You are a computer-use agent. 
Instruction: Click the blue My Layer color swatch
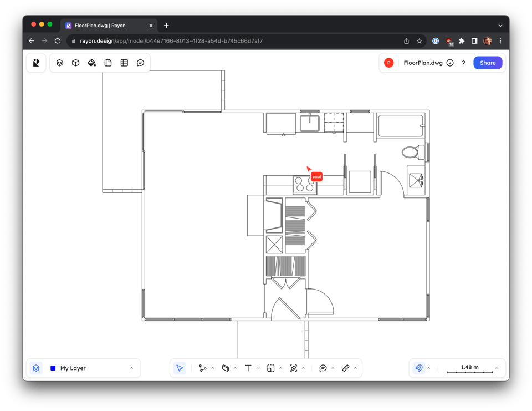(x=53, y=368)
